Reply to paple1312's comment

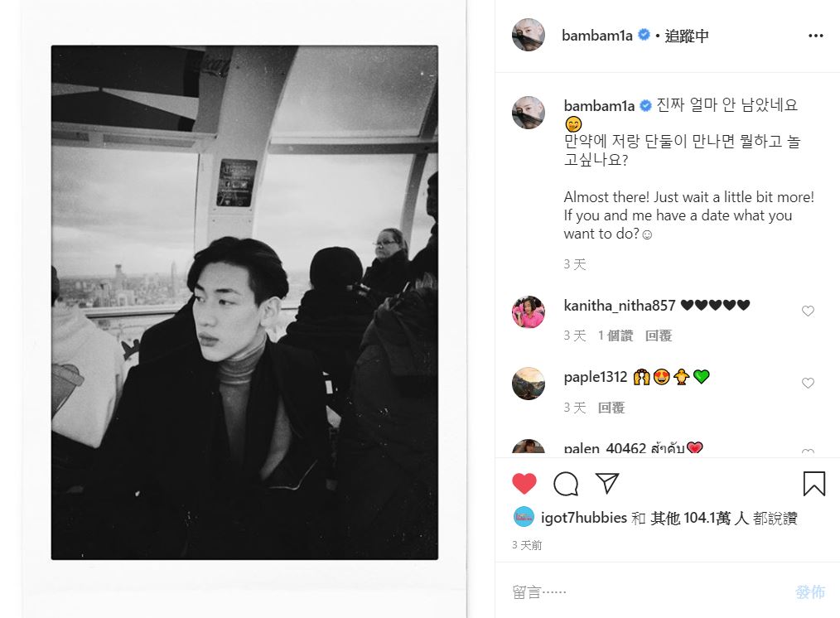click(x=611, y=408)
